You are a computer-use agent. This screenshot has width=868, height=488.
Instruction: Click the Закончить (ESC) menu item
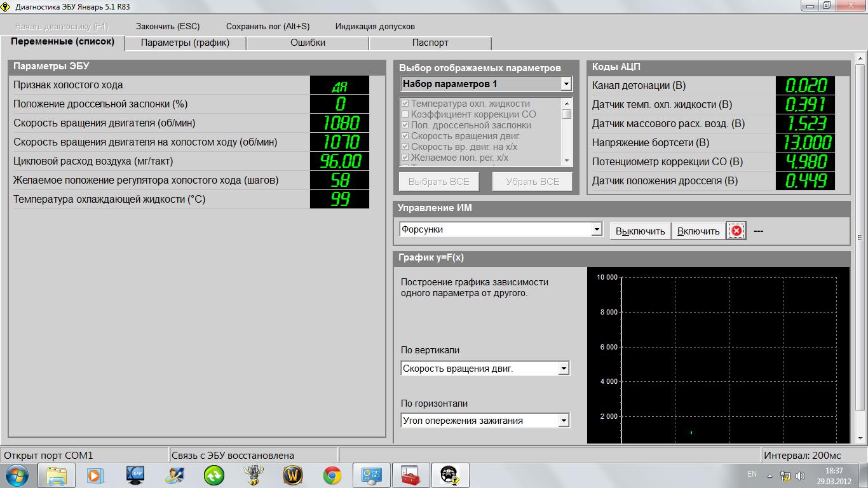pos(168,26)
